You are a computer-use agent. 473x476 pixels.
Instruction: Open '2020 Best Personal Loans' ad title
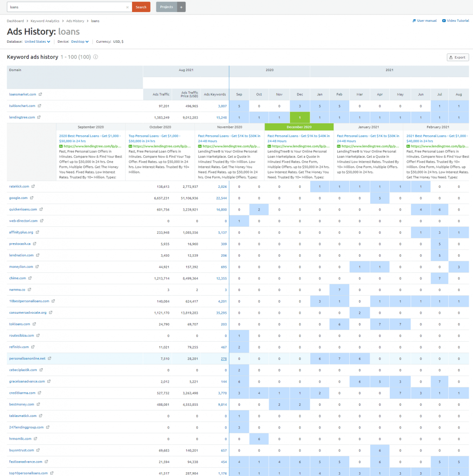[90, 139]
